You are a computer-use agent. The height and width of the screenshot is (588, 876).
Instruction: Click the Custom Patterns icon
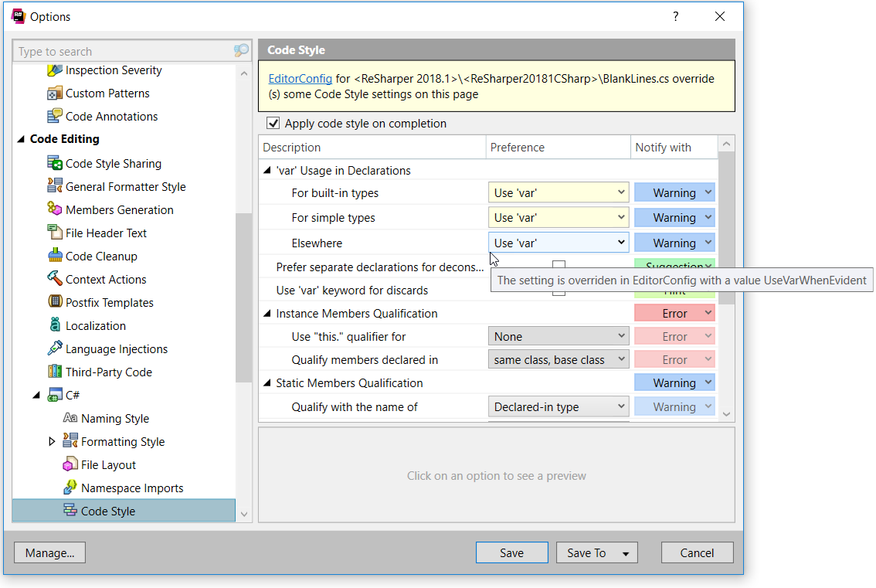point(55,93)
